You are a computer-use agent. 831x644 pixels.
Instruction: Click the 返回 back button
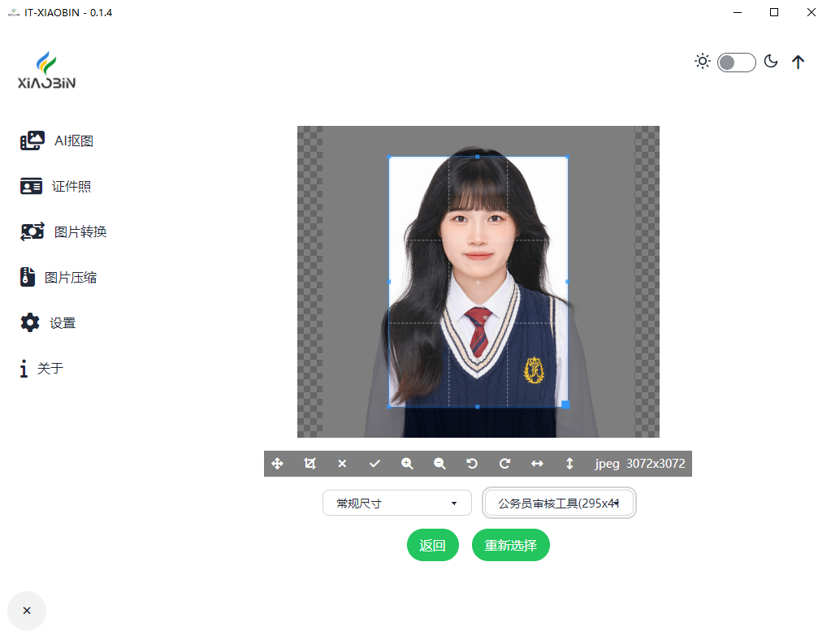click(432, 545)
